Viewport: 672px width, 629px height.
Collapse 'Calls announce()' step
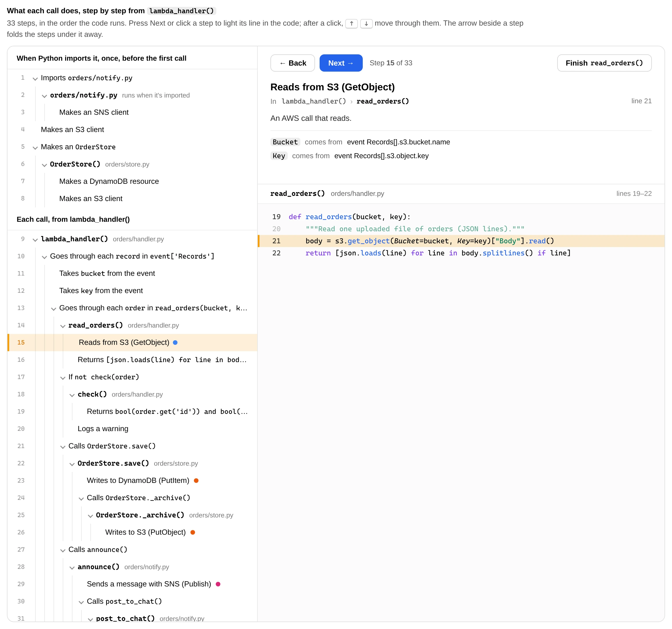point(62,550)
